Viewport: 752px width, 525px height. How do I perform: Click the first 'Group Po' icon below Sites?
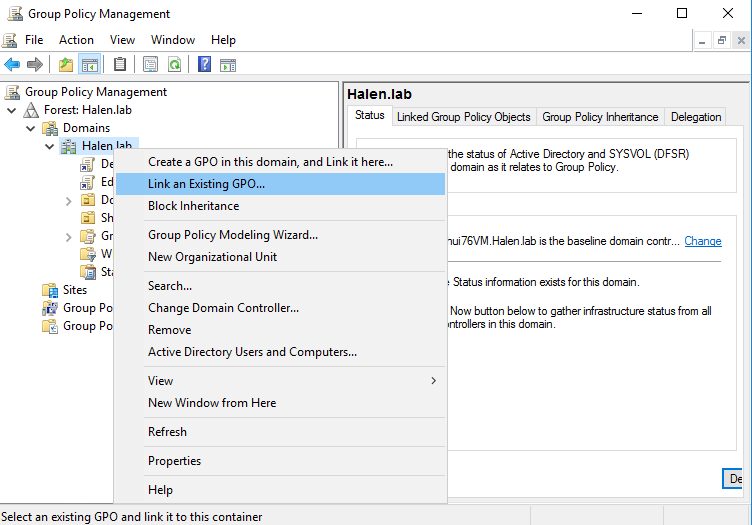point(50,308)
